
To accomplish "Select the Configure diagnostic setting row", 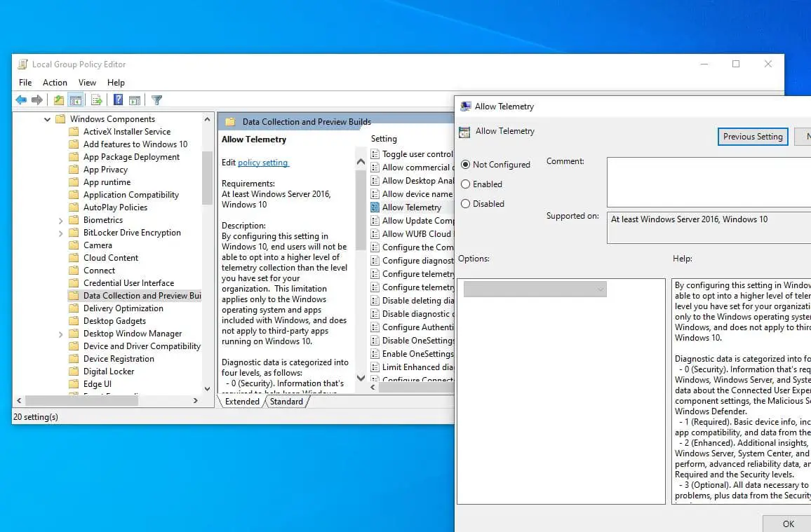I will (x=412, y=261).
